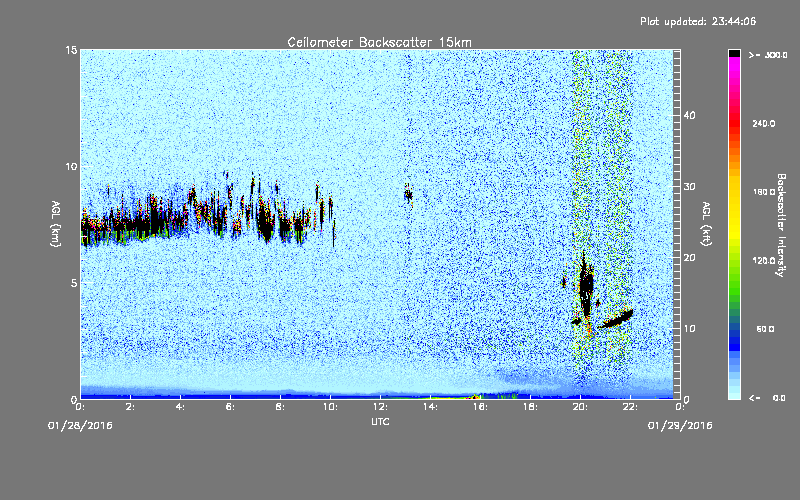
Task: Click the "6:" UTC hour tick
Action: click(x=231, y=407)
